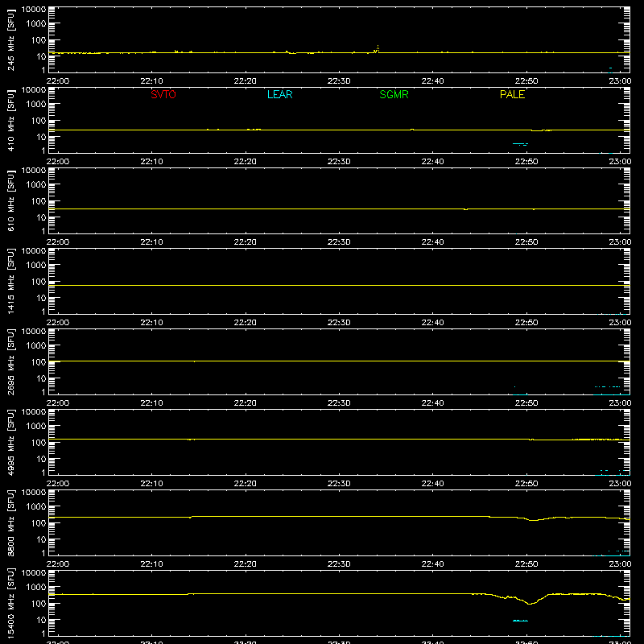
Task: Select the "2695 MHz [SFU]" axis title
Action: (10, 361)
